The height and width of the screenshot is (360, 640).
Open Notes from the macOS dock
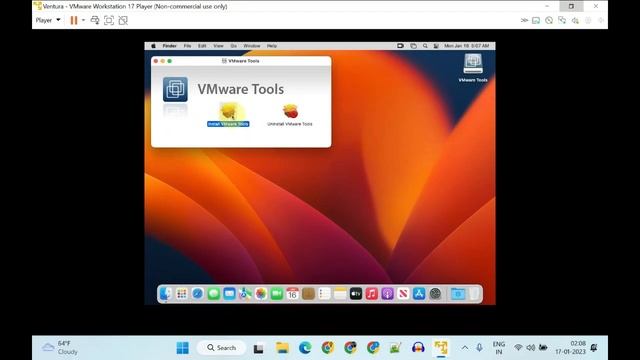coord(340,293)
